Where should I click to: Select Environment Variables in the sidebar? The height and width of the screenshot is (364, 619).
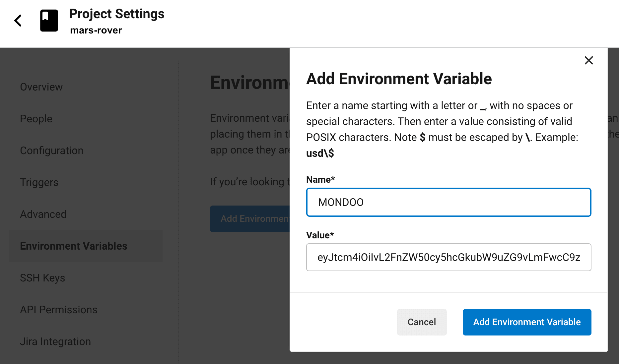(74, 246)
